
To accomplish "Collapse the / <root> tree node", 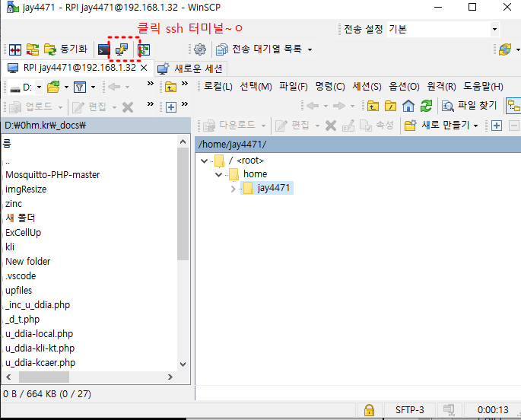I will (x=205, y=161).
